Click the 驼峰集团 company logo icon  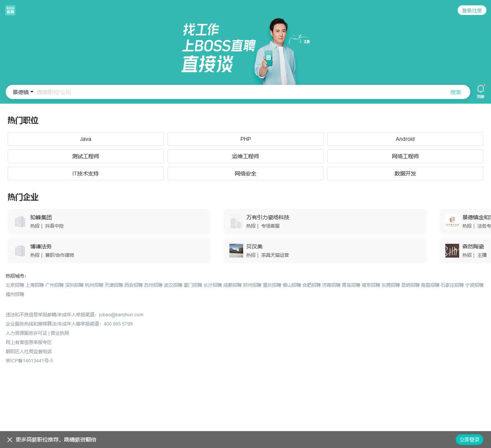tap(20, 222)
